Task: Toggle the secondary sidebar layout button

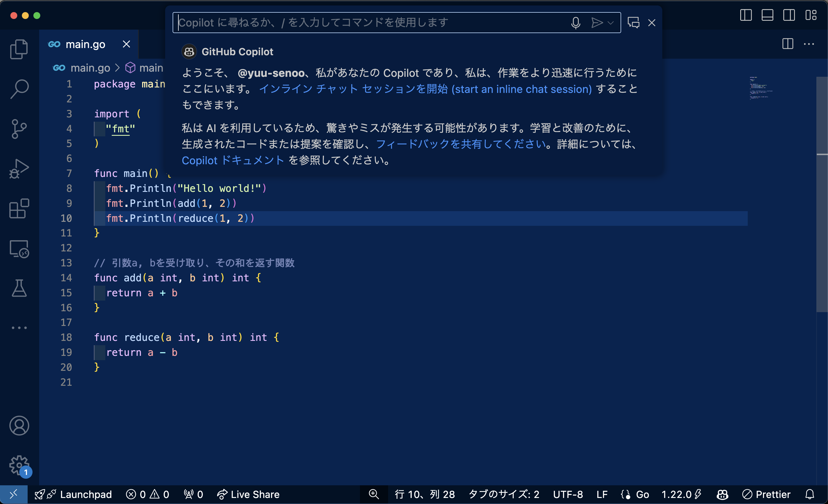Action: tap(789, 15)
